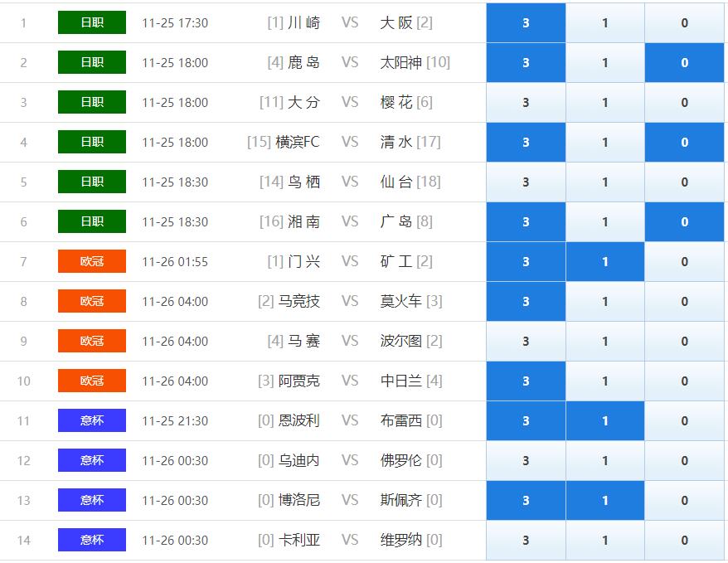Deselect 1 for 门兴 vs 矿工
The height and width of the screenshot is (563, 728).
point(605,262)
